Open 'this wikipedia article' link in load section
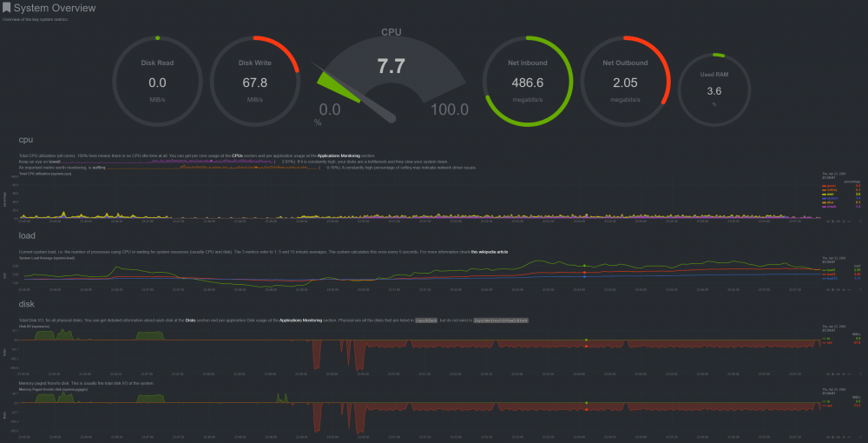The width and height of the screenshot is (868, 443). [490, 252]
